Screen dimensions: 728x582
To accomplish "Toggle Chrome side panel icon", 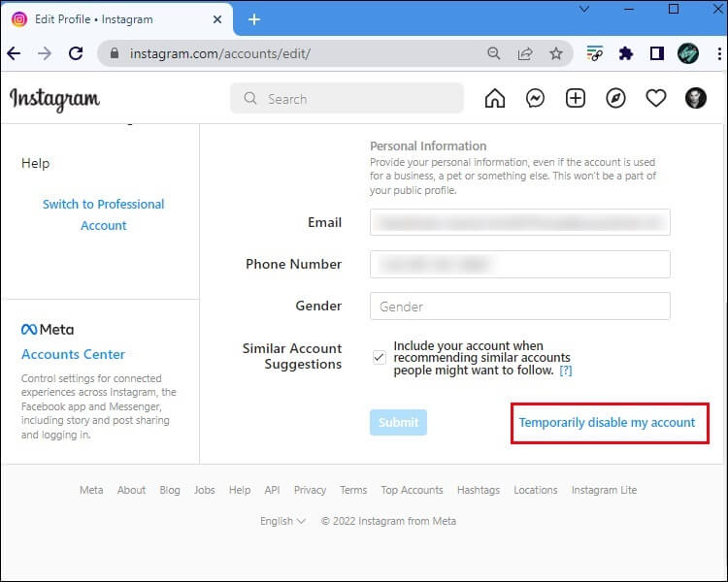I will [x=656, y=54].
